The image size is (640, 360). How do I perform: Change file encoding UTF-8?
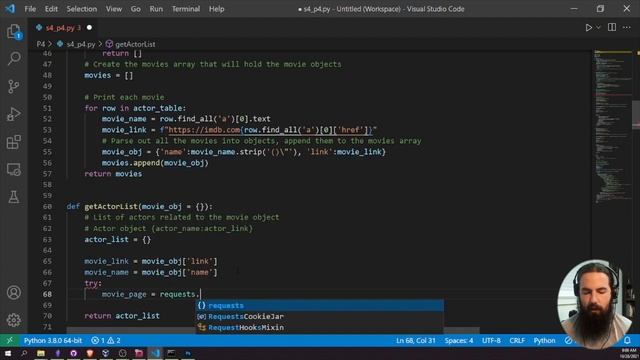click(491, 340)
